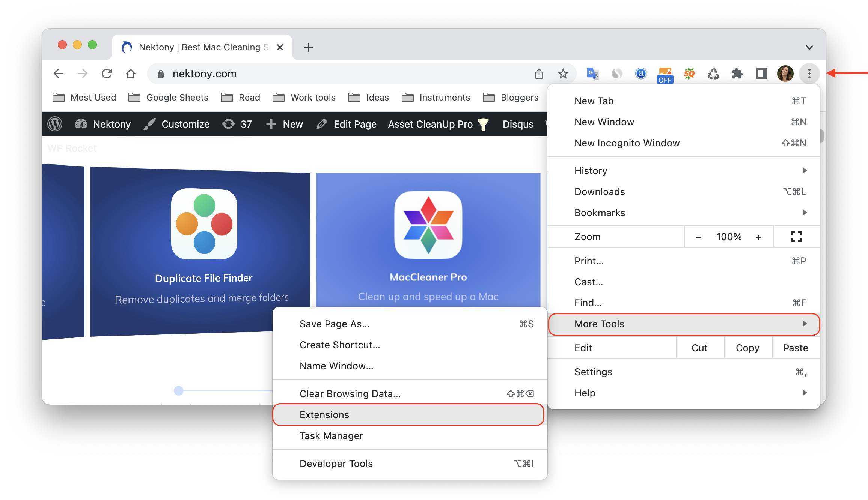Expand the Help submenu

click(x=684, y=393)
